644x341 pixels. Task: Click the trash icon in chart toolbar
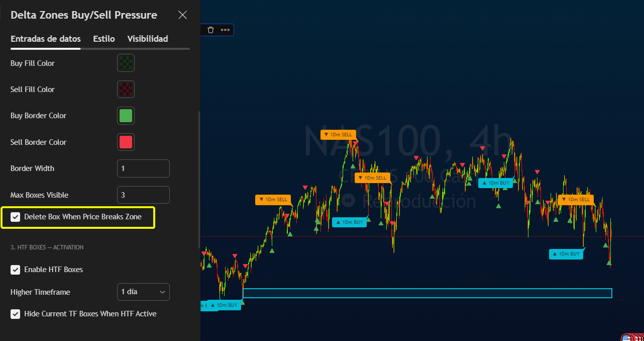[x=210, y=30]
